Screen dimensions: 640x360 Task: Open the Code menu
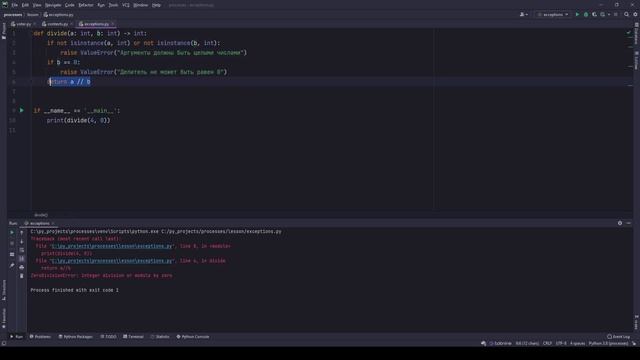point(70,5)
